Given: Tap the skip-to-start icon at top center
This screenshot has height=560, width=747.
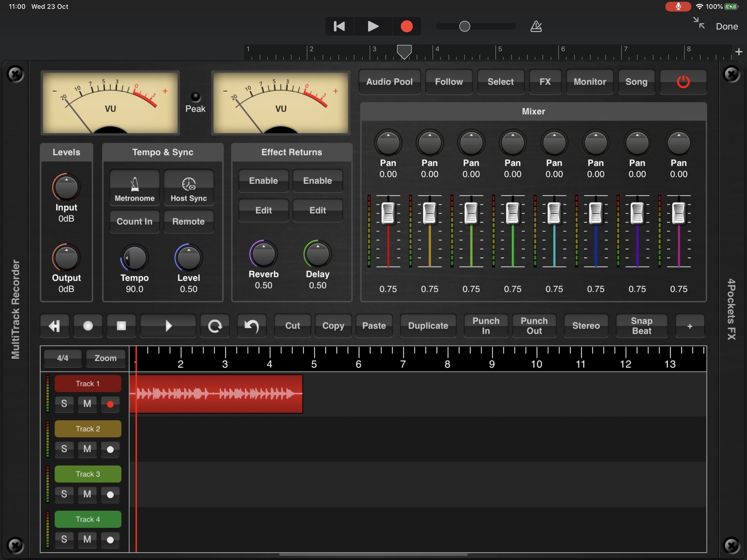Looking at the screenshot, I should [338, 26].
